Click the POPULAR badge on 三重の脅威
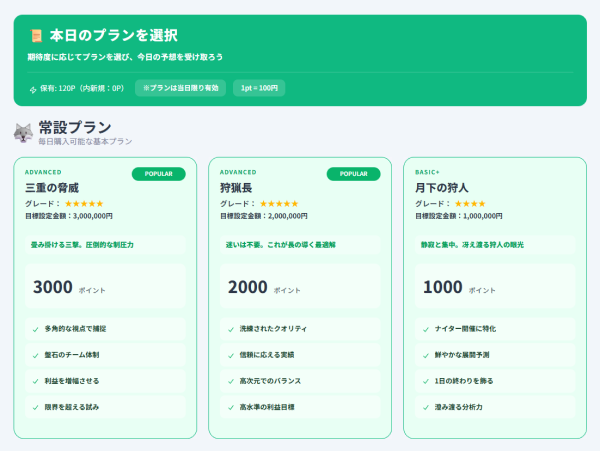 [158, 174]
